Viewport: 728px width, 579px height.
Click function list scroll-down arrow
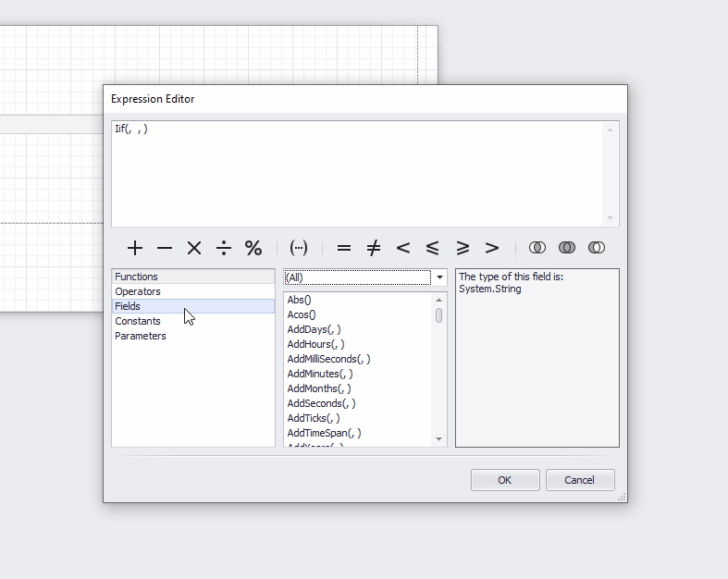point(438,439)
